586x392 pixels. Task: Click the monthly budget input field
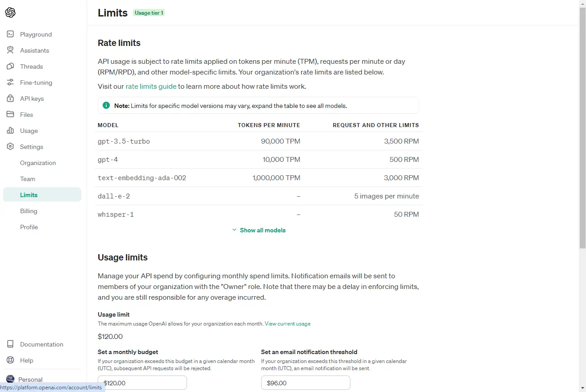coord(142,383)
